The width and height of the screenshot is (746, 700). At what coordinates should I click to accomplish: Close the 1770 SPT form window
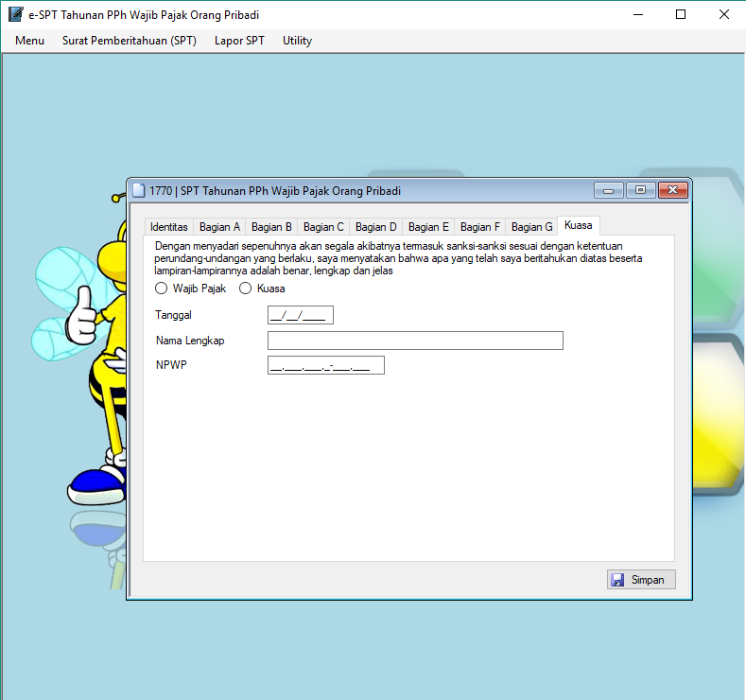point(672,190)
